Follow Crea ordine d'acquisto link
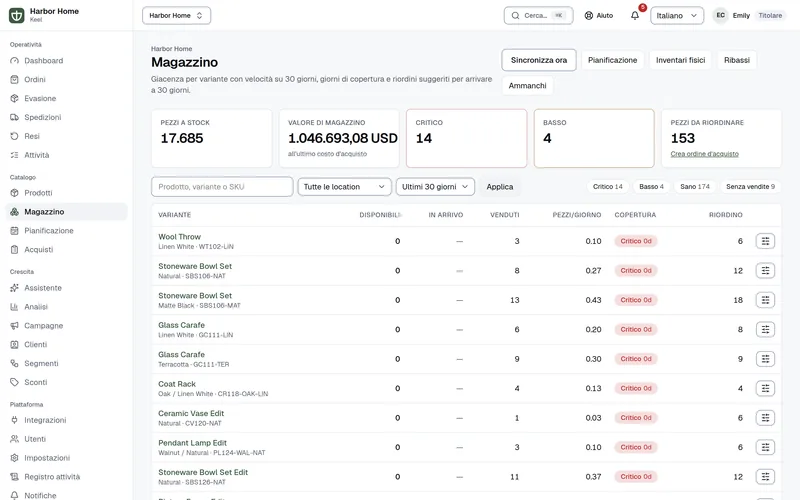800x500 pixels. pos(704,154)
